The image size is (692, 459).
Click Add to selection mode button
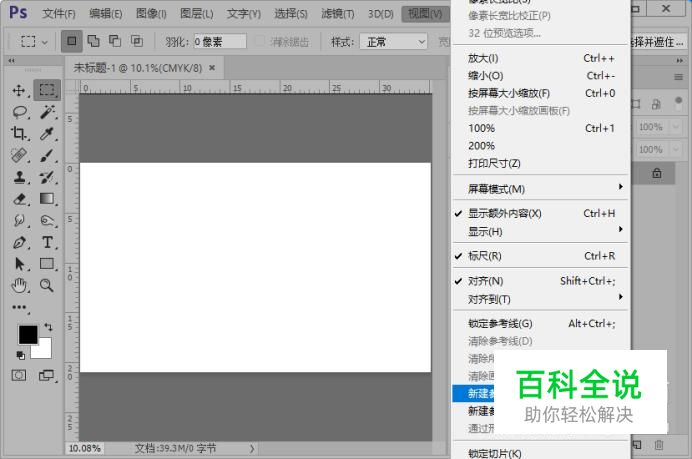[x=93, y=41]
